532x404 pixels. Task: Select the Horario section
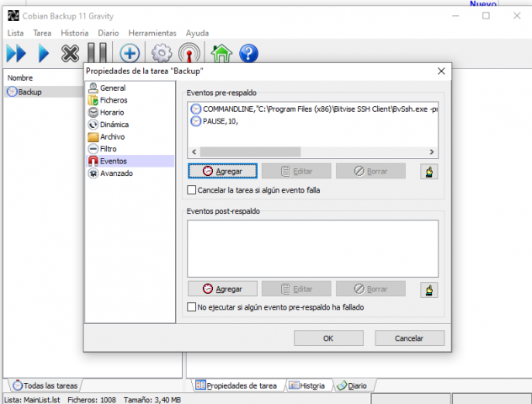pos(106,112)
